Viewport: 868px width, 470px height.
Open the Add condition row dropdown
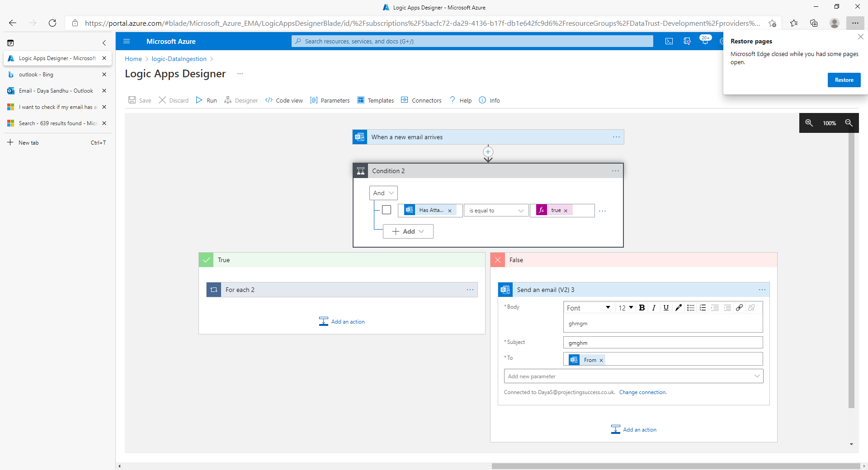click(408, 231)
